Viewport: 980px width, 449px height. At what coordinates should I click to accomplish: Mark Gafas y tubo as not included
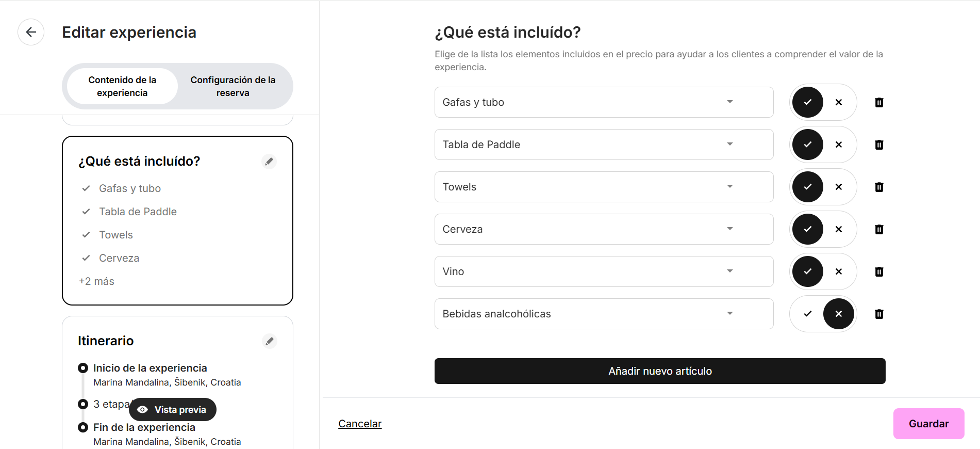pyautogui.click(x=839, y=102)
